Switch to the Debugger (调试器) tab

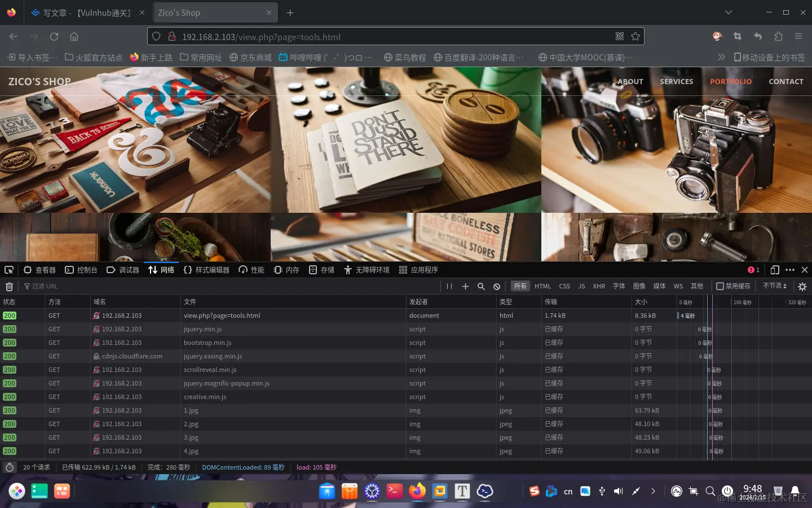click(123, 270)
